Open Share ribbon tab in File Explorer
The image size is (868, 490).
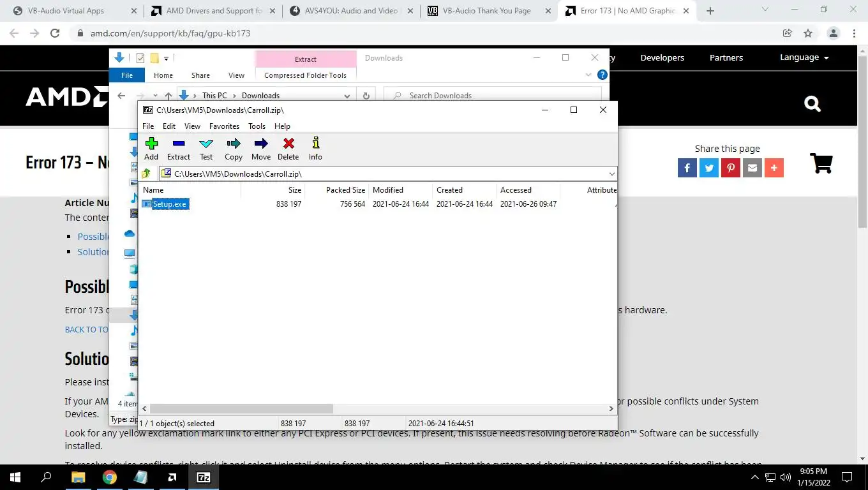200,75
